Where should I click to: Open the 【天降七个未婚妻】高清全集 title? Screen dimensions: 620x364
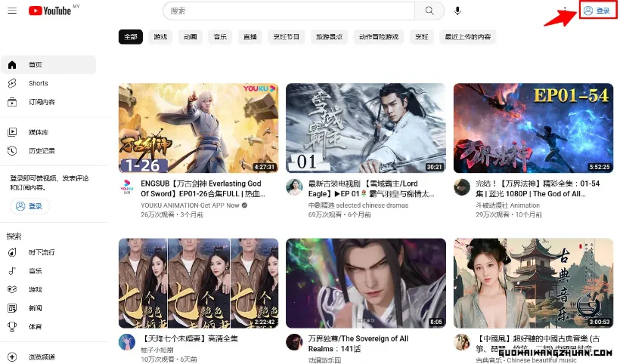pyautogui.click(x=189, y=339)
